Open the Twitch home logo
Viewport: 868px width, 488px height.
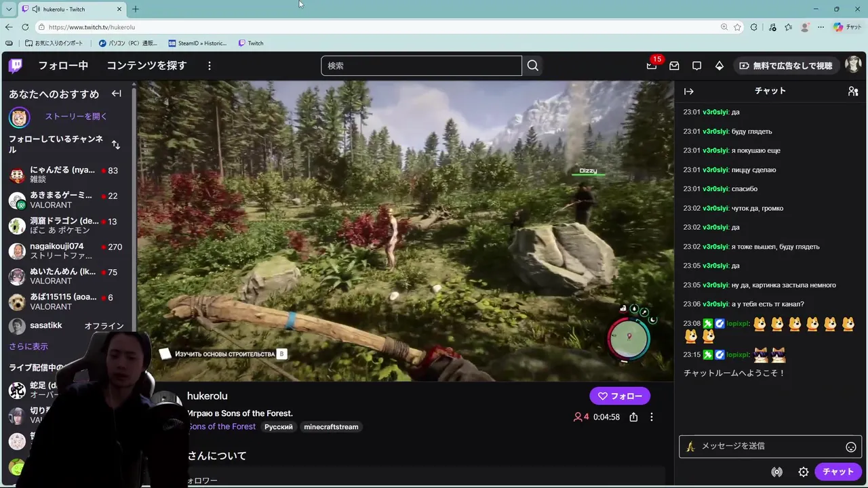15,66
